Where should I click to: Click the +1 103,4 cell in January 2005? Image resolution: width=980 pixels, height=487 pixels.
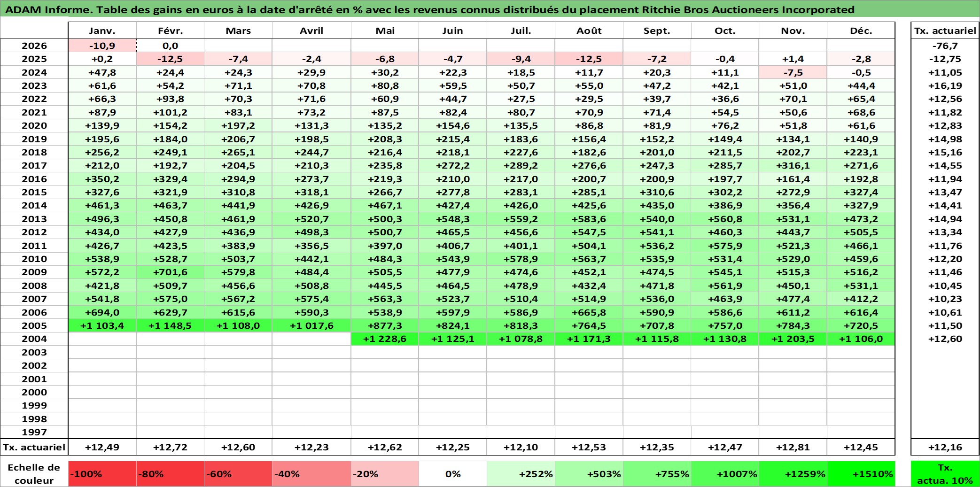(x=102, y=325)
